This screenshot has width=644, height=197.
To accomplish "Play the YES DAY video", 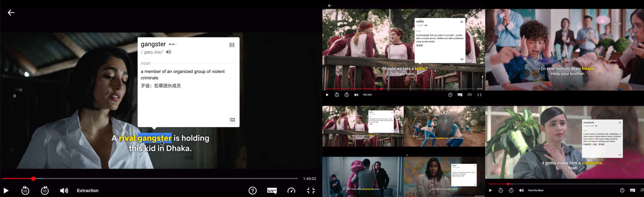I will (x=327, y=95).
